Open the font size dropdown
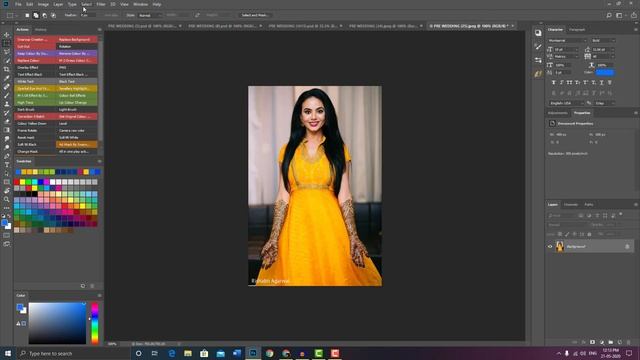Viewport: 640px width, 360px height. click(567, 49)
